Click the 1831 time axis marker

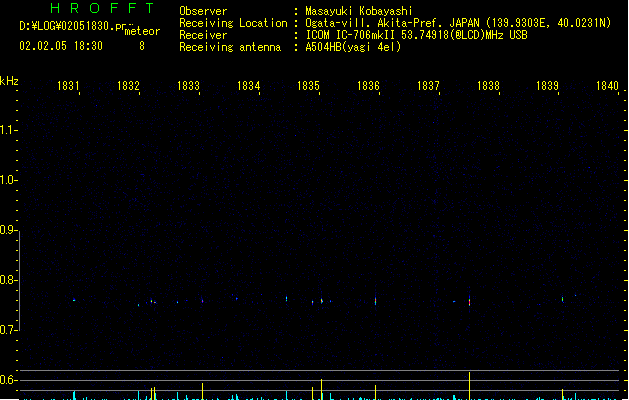(x=68, y=85)
